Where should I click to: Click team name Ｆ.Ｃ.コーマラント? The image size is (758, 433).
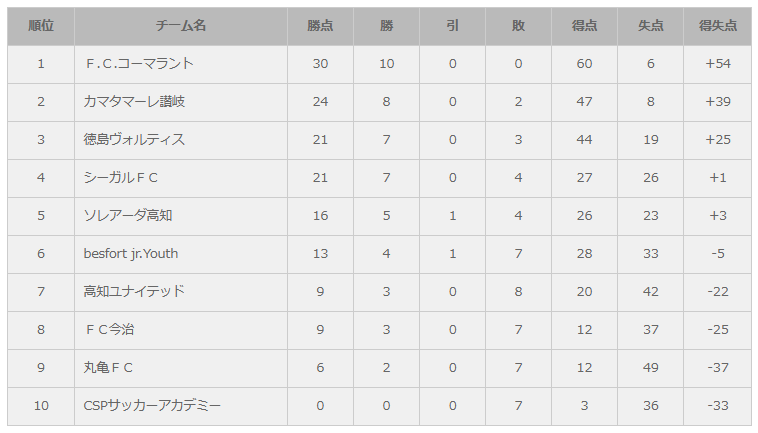pos(138,64)
